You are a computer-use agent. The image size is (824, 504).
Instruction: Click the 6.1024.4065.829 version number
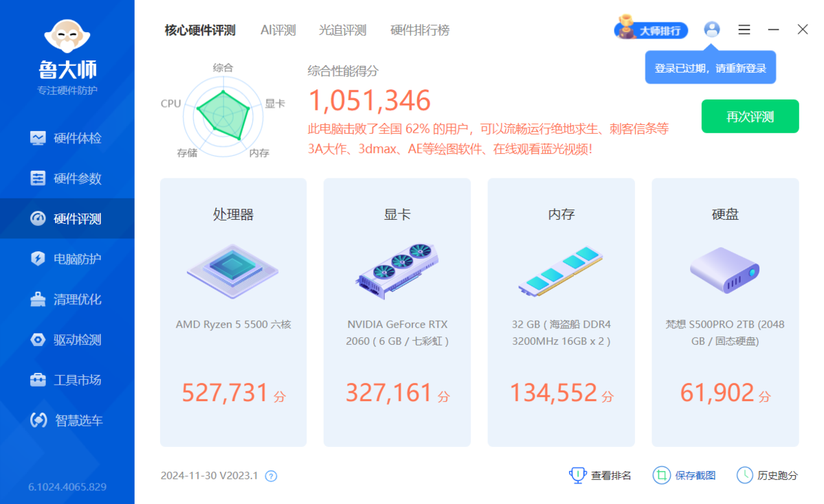[x=67, y=488]
